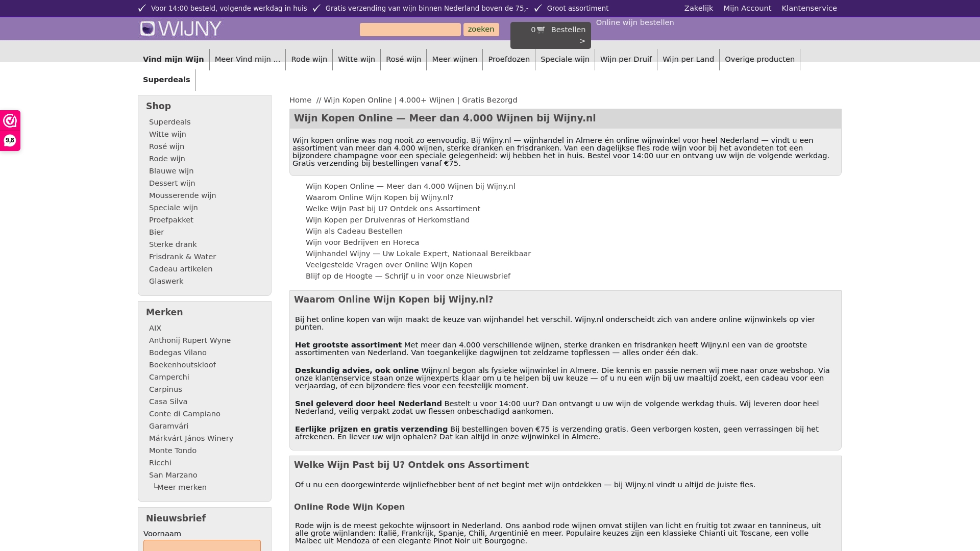Go to Mijn Account

pyautogui.click(x=747, y=8)
